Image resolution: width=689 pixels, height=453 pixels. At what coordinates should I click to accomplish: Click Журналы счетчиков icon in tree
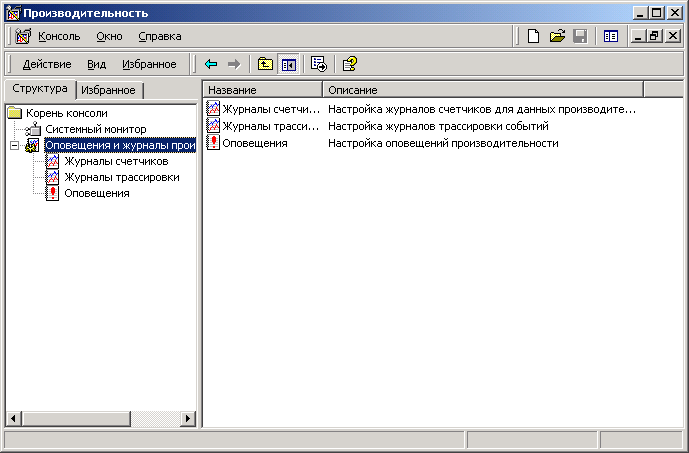(x=52, y=161)
